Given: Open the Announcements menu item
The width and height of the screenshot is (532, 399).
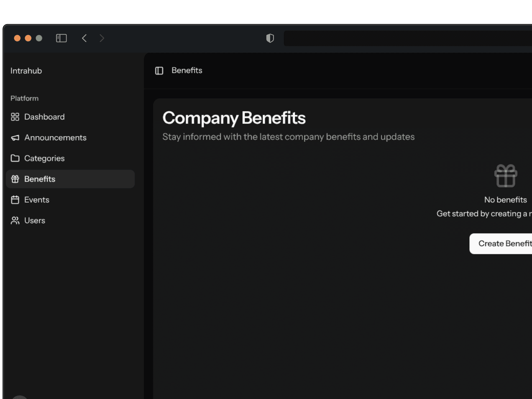Looking at the screenshot, I should tap(55, 138).
